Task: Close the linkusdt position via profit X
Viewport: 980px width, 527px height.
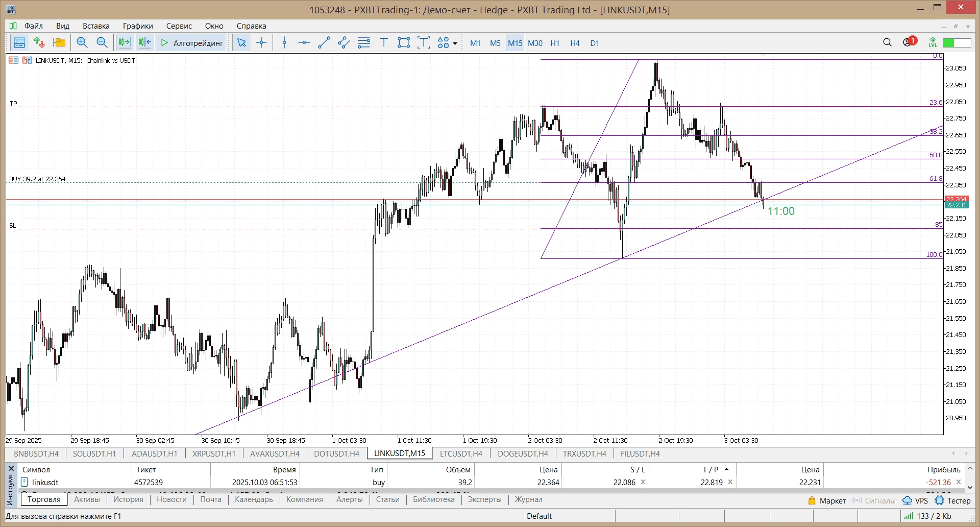Action: pyautogui.click(x=959, y=482)
